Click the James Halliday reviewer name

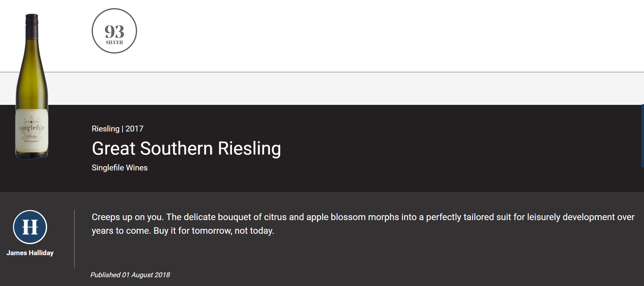(30, 253)
